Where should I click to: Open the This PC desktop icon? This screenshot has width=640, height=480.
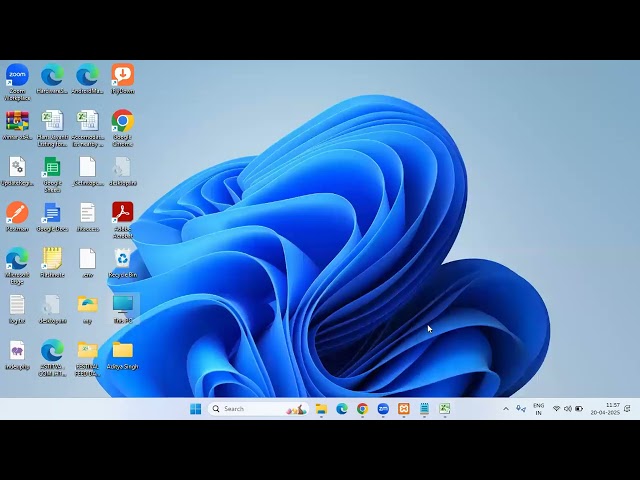pyautogui.click(x=122, y=304)
